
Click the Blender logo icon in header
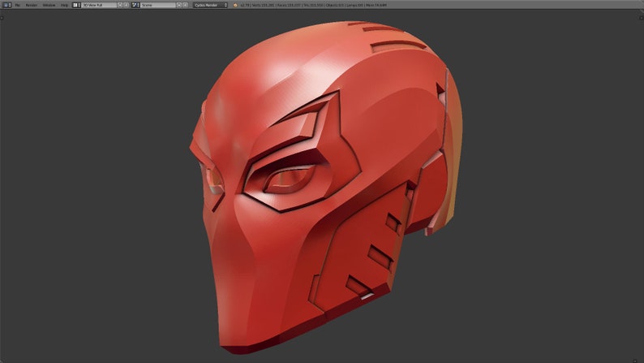[235, 5]
